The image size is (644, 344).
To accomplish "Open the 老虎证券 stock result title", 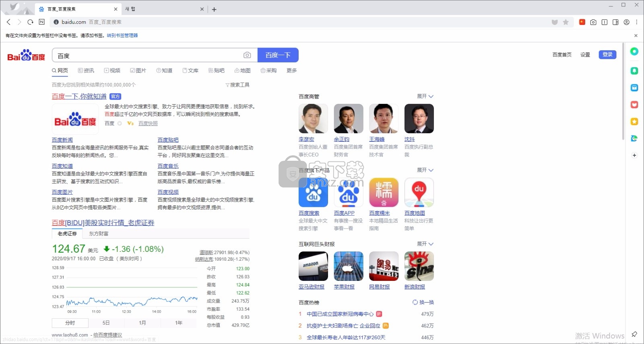I will [x=103, y=223].
